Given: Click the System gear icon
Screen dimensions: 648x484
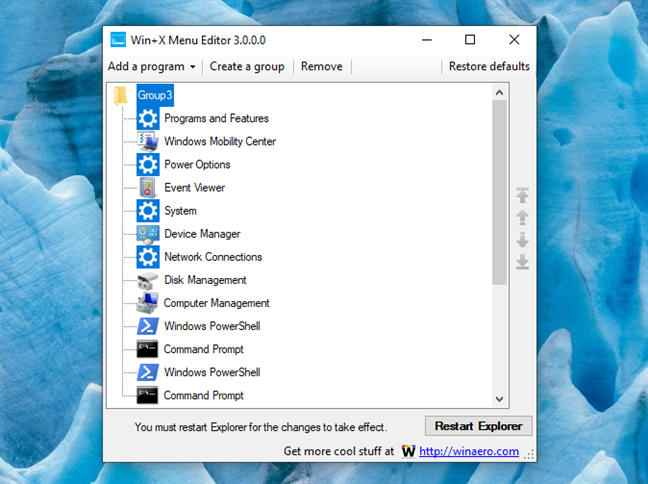Looking at the screenshot, I should point(148,211).
